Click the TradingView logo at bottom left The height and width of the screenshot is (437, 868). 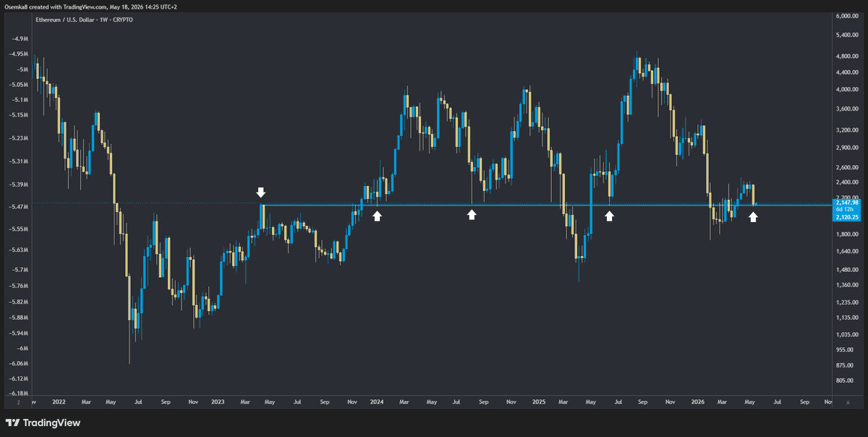[43, 423]
